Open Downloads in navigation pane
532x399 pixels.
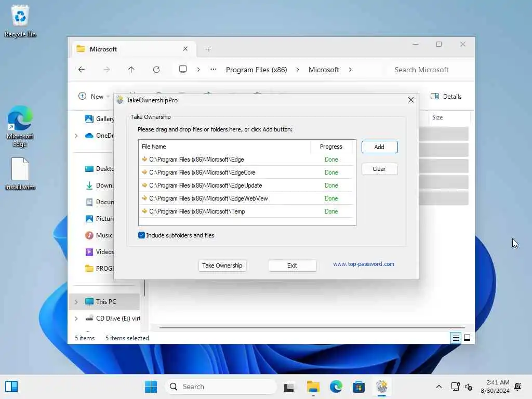99,185
